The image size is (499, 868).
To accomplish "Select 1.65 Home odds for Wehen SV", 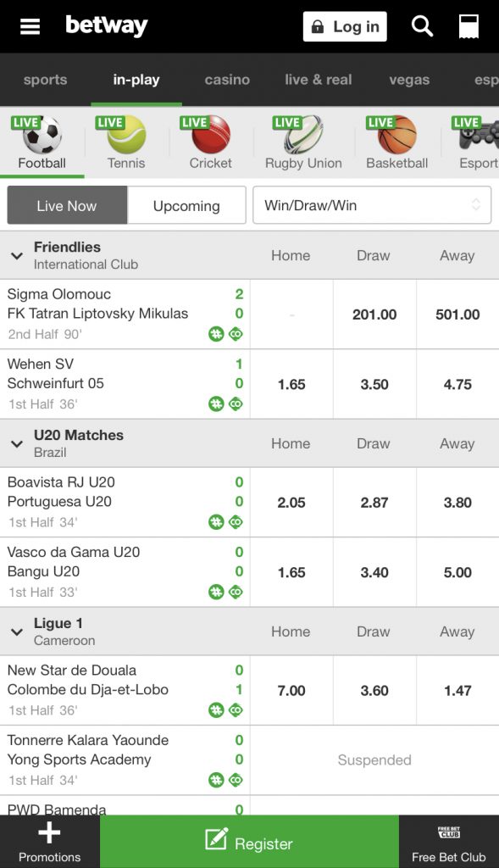I will (291, 384).
